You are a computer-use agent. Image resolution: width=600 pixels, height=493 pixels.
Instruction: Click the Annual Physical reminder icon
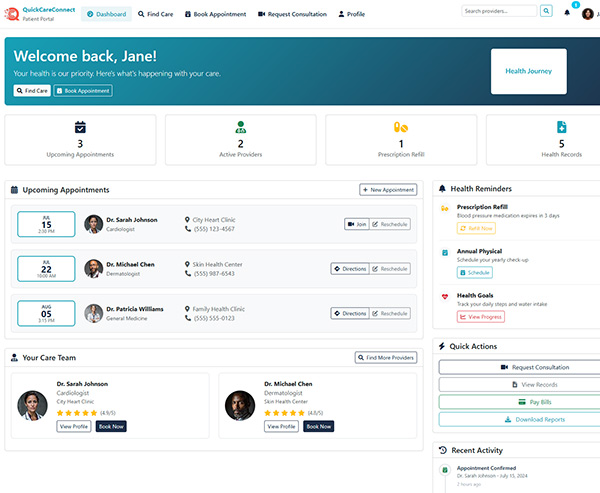pos(445,253)
